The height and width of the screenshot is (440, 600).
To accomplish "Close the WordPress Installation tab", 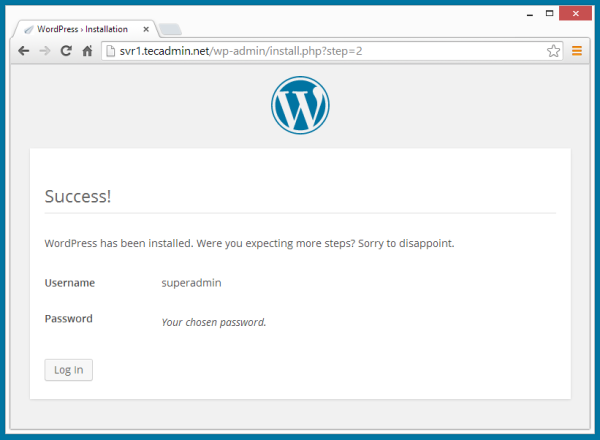I will pyautogui.click(x=147, y=29).
